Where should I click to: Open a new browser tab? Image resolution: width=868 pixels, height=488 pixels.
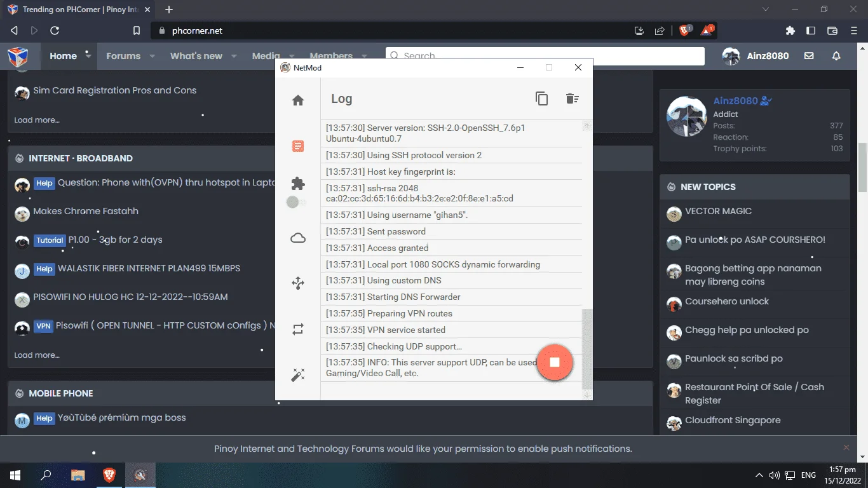pos(169,10)
